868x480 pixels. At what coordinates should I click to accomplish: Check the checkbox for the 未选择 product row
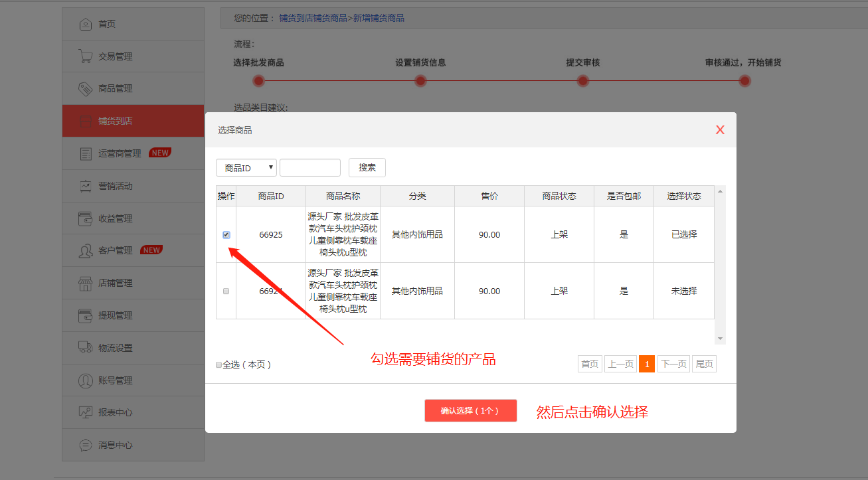[x=226, y=291]
